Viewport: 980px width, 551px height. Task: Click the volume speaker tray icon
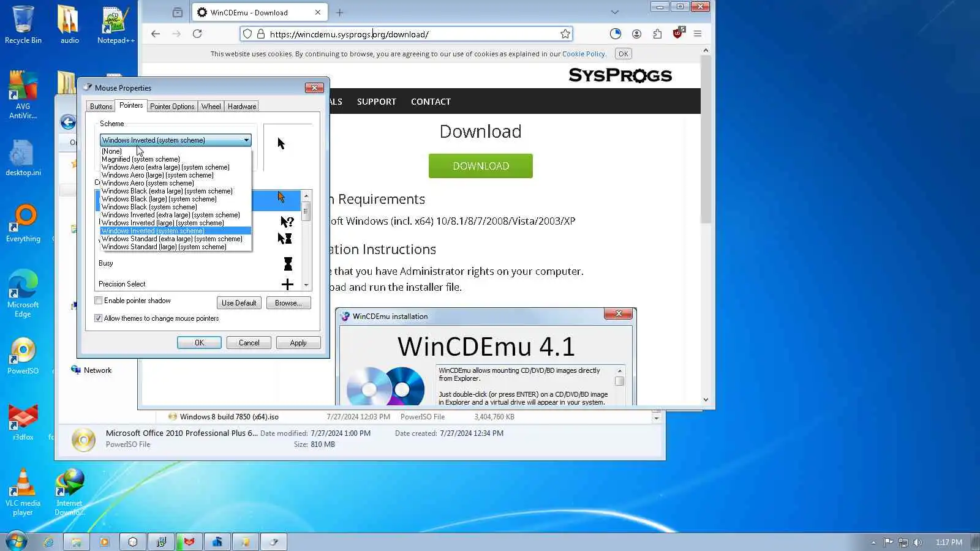point(918,542)
